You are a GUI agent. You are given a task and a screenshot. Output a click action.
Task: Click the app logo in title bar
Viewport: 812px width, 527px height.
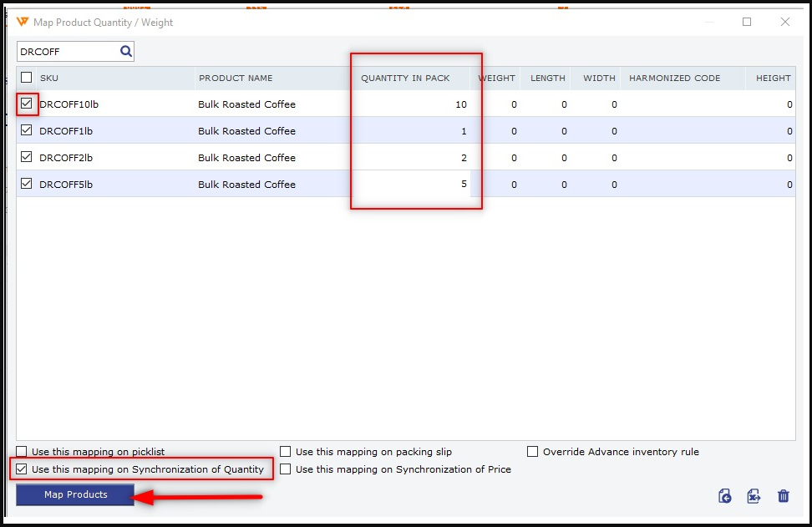(x=23, y=23)
